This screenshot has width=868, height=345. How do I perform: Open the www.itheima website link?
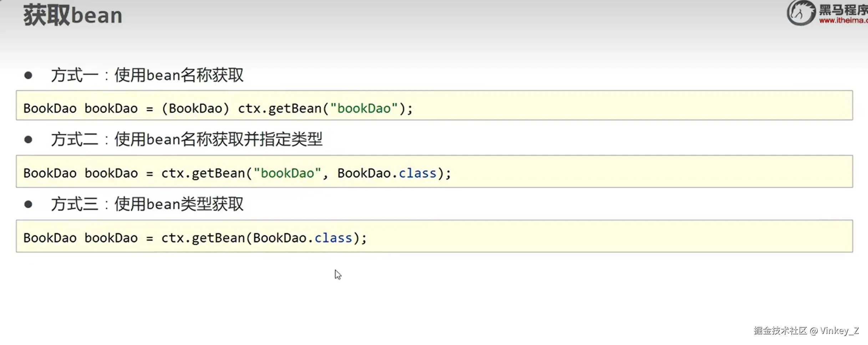[843, 21]
